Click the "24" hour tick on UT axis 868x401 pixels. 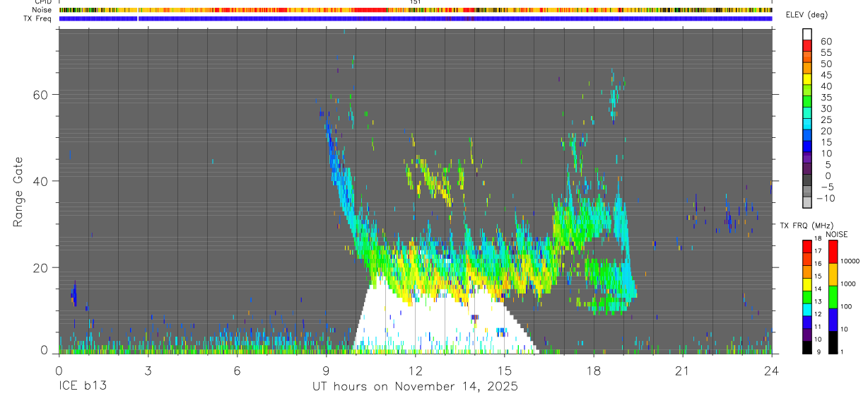click(772, 371)
